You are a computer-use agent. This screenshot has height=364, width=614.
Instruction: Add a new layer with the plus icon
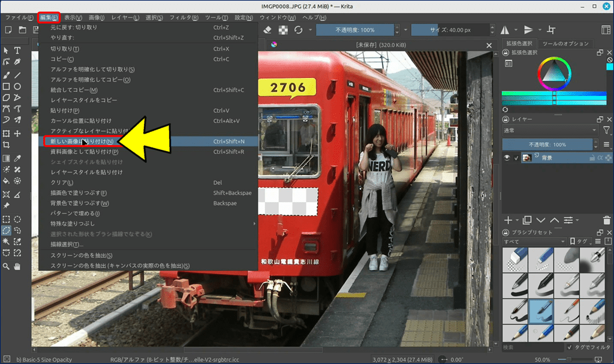[508, 221]
